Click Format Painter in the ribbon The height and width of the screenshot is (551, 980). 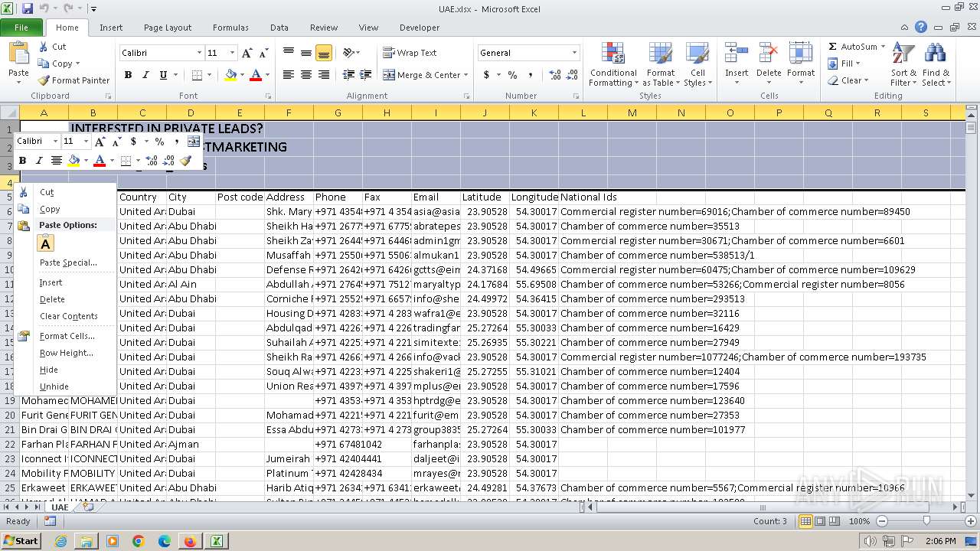click(x=73, y=80)
